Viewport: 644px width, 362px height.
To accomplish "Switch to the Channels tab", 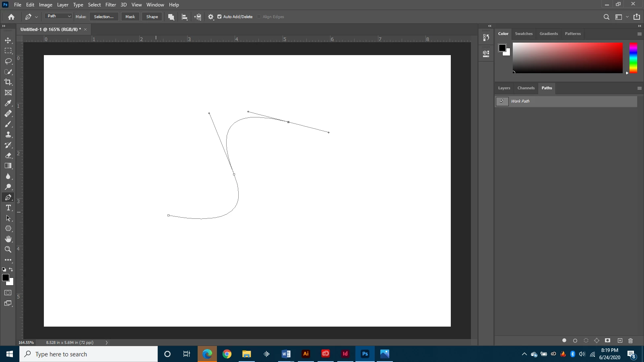I will [526, 88].
